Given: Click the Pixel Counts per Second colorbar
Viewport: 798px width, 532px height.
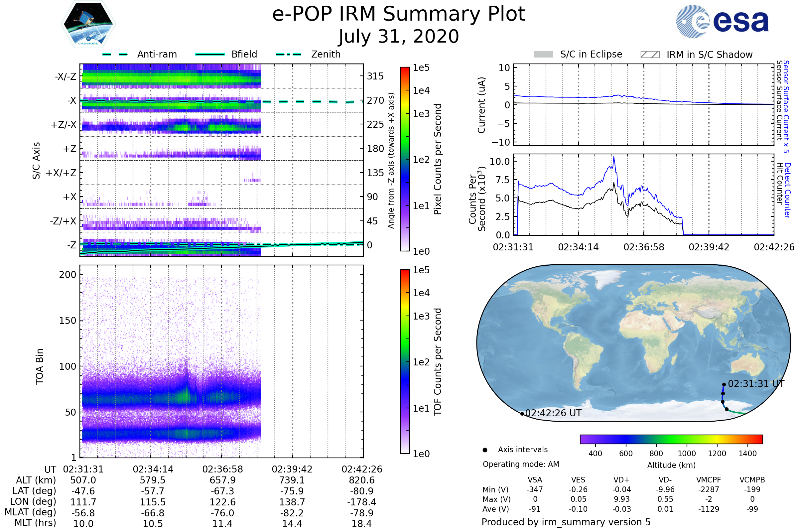Looking at the screenshot, I should click(x=405, y=159).
